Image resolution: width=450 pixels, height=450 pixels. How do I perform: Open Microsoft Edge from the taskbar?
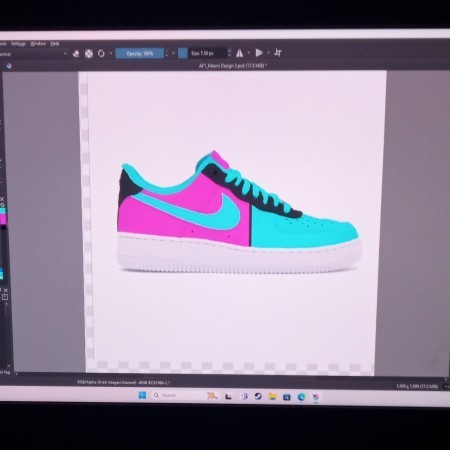[301, 397]
